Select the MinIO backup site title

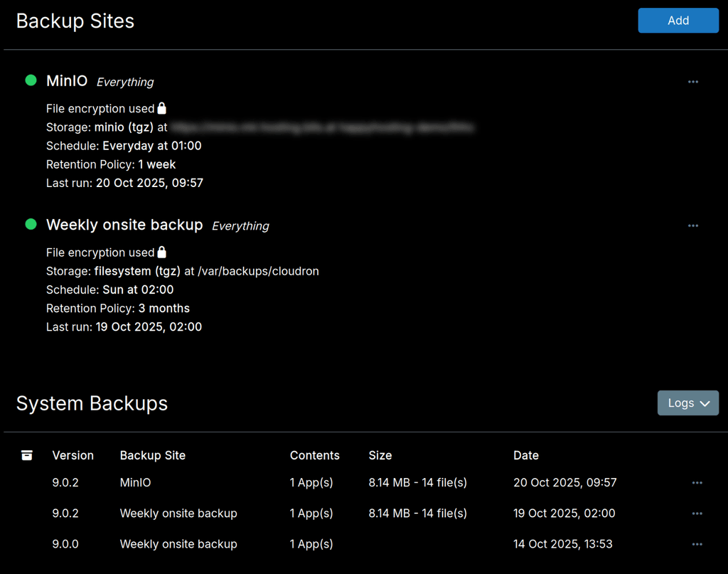tap(67, 81)
